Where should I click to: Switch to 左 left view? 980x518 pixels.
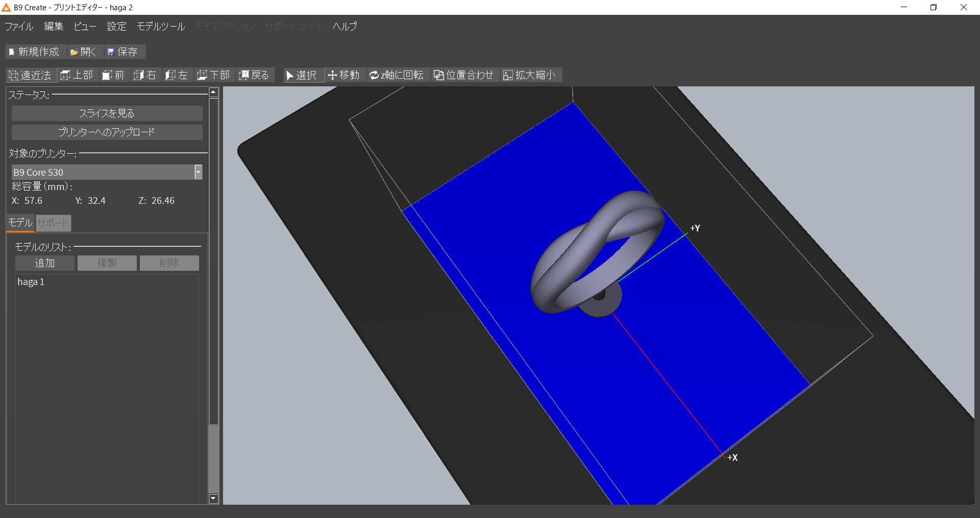click(177, 76)
